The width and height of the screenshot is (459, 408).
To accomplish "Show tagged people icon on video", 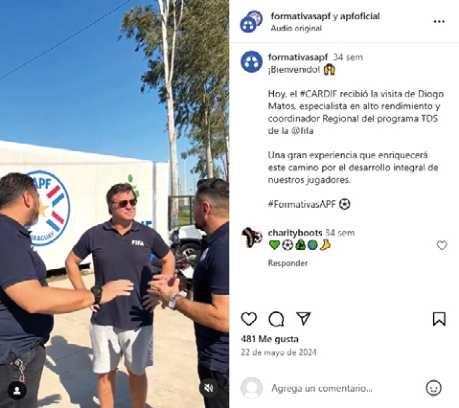I will [17, 390].
